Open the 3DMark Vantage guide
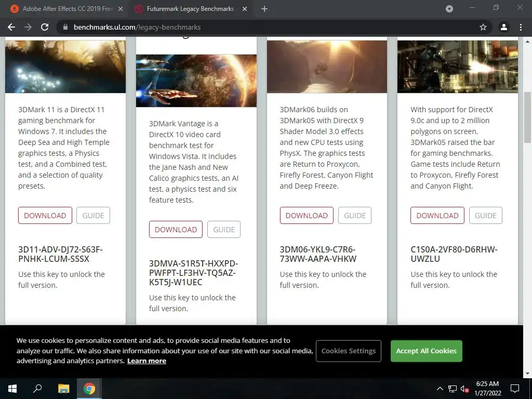The image size is (532, 399). (x=224, y=229)
